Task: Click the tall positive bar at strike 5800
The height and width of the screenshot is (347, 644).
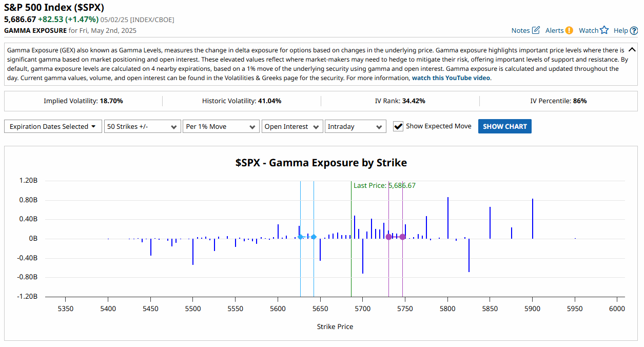Action: point(448,218)
